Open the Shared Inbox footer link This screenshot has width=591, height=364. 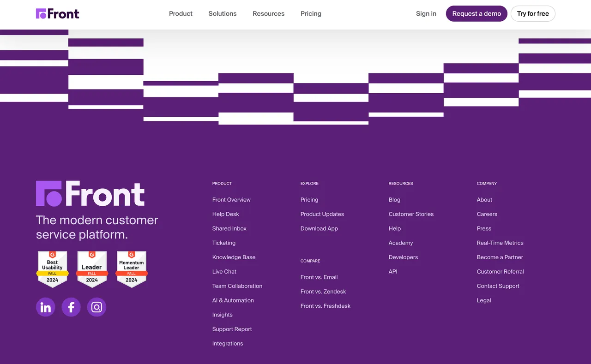tap(229, 228)
